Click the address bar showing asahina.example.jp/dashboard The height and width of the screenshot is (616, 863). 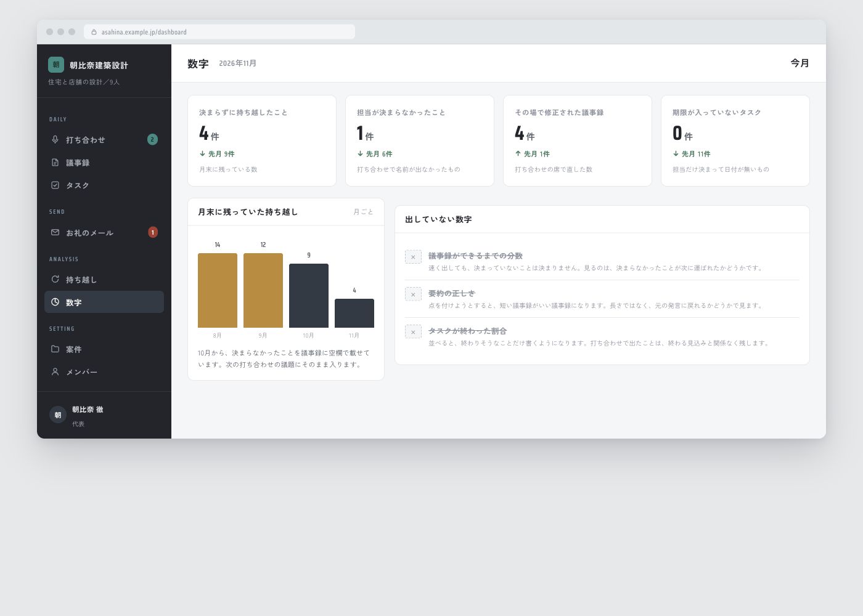pos(219,32)
